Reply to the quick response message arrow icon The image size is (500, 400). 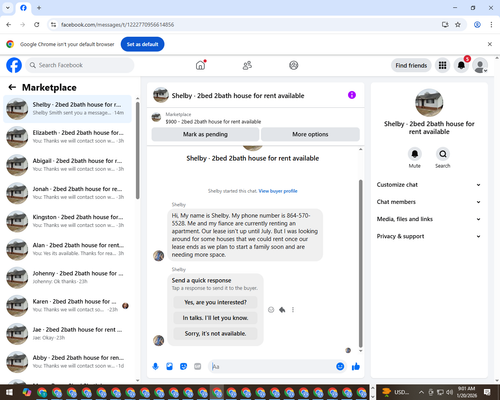click(x=282, y=310)
